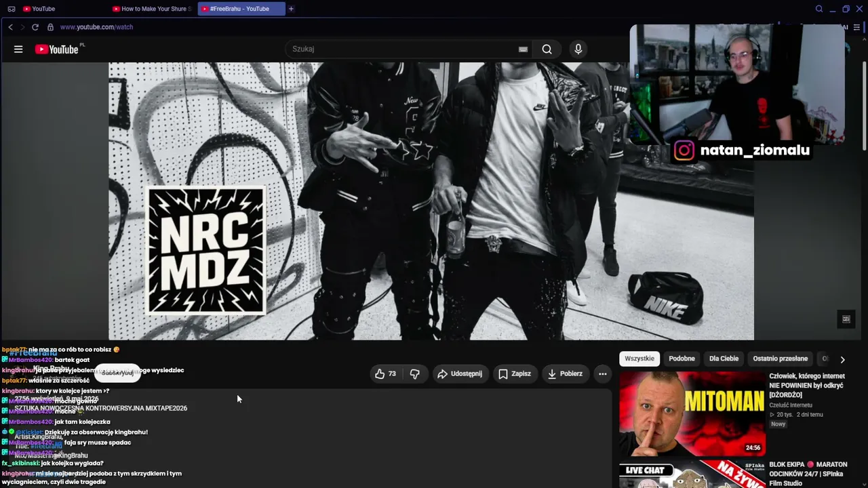The width and height of the screenshot is (868, 488).
Task: Select the Dla Ciebie filter chip
Action: (724, 359)
